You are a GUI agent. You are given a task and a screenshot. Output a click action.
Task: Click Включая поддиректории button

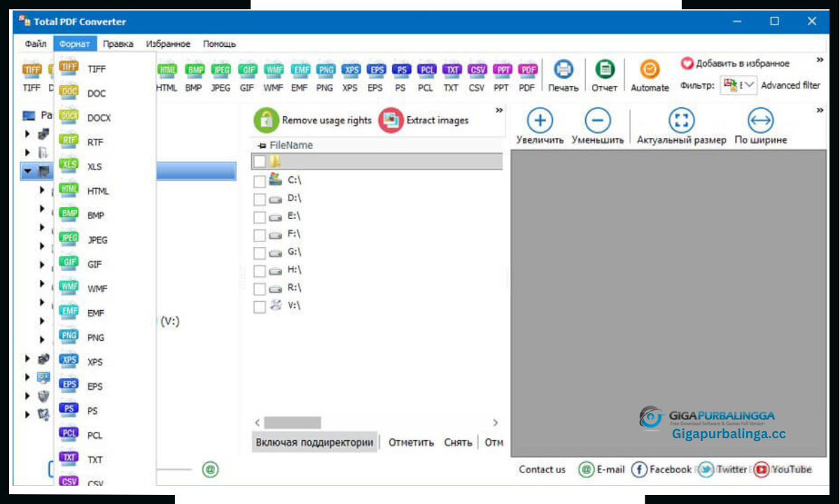tap(314, 442)
